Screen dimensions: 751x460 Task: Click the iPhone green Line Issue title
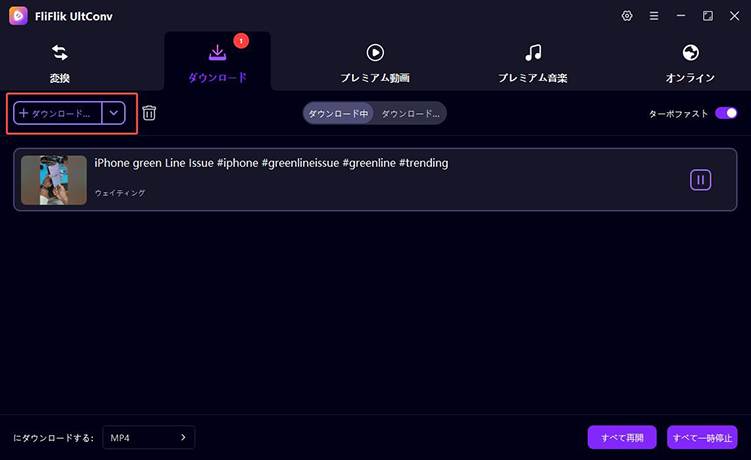coord(271,163)
